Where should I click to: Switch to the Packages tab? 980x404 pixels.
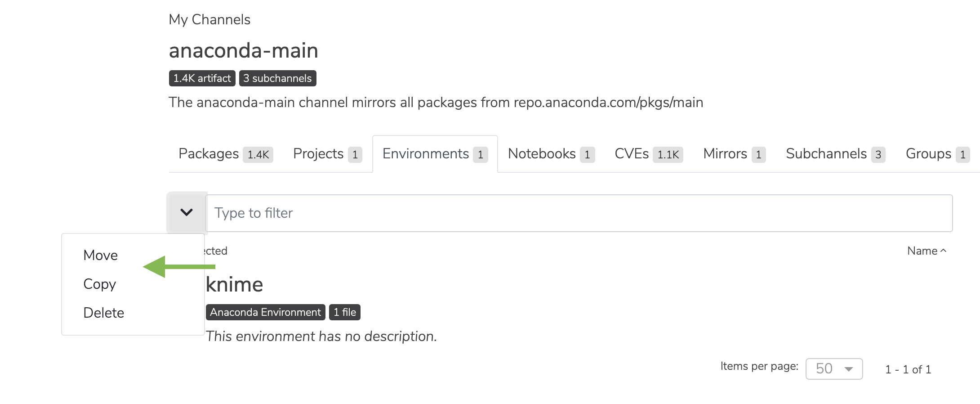[x=226, y=154]
